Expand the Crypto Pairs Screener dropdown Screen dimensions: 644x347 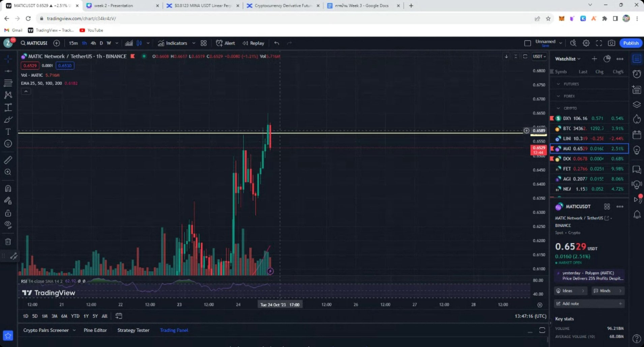pos(74,330)
